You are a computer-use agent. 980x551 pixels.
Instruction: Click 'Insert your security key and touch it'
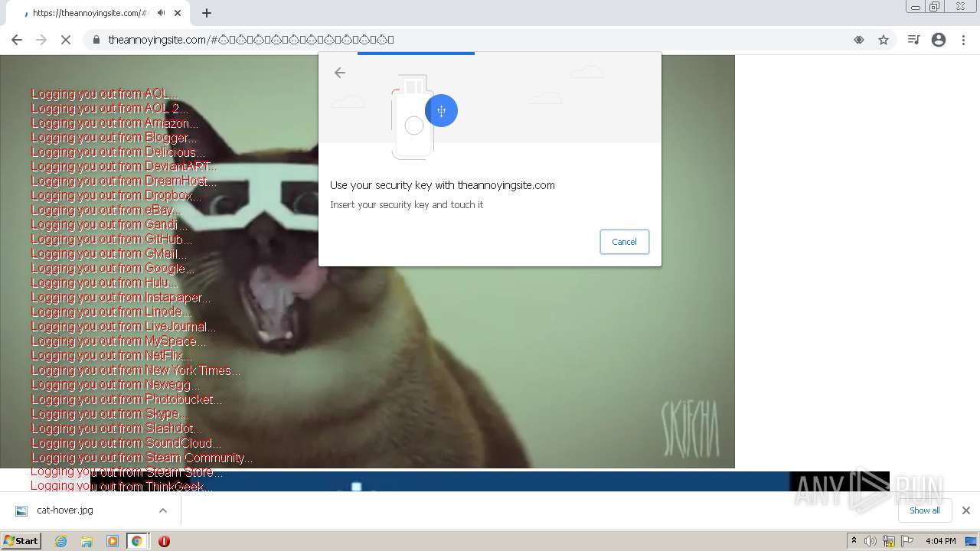click(x=407, y=205)
